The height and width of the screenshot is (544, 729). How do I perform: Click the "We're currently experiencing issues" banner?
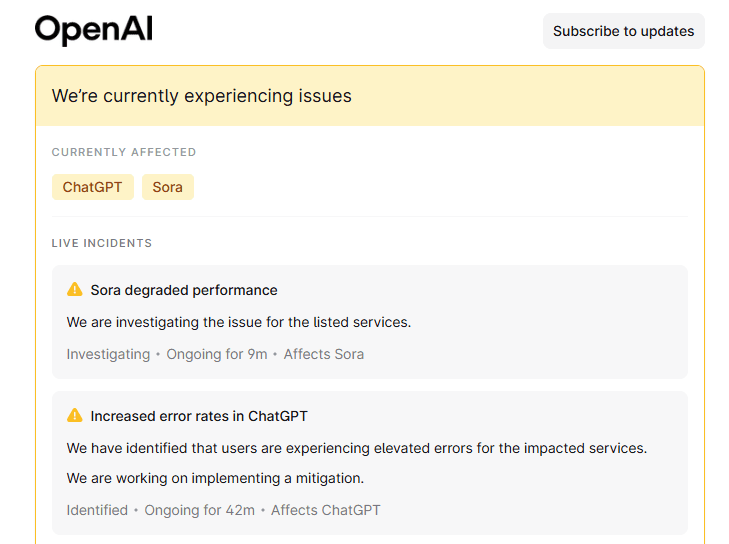pos(202,96)
